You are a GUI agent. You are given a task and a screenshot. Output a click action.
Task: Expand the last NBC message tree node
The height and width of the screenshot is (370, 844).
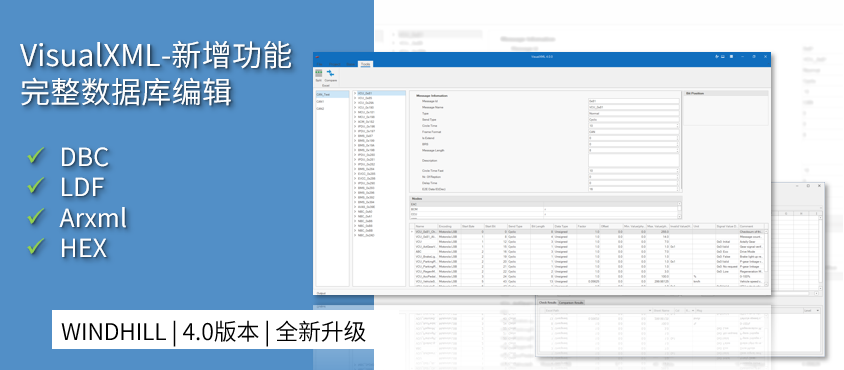click(355, 235)
